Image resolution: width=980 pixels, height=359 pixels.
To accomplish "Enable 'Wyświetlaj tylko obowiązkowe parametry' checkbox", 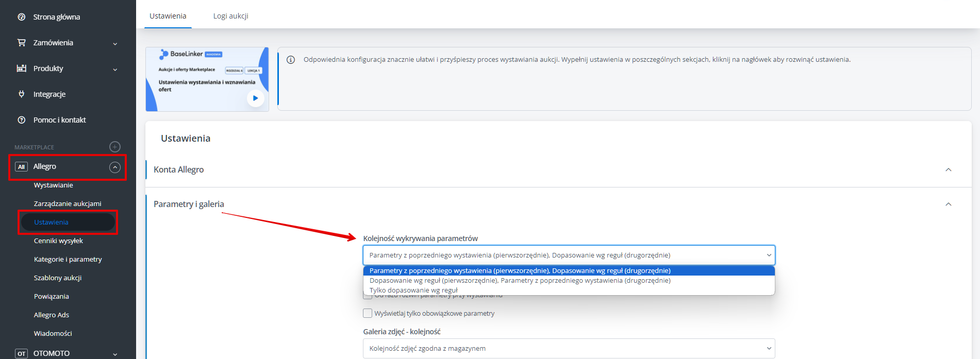I will (x=368, y=313).
